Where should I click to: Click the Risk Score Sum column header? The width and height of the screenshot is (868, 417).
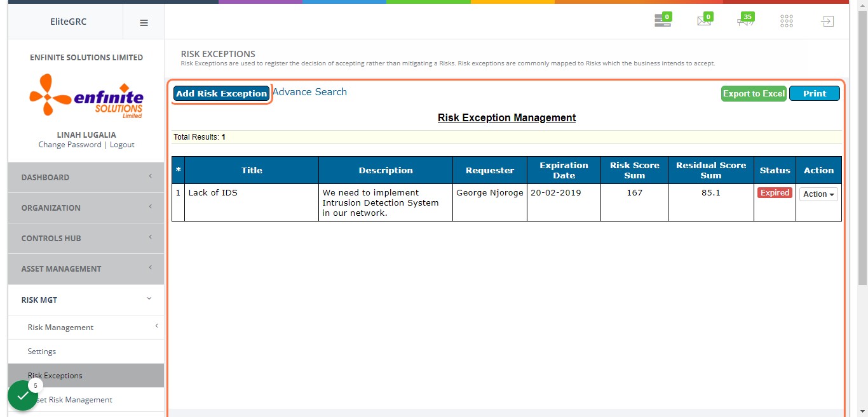coord(634,170)
